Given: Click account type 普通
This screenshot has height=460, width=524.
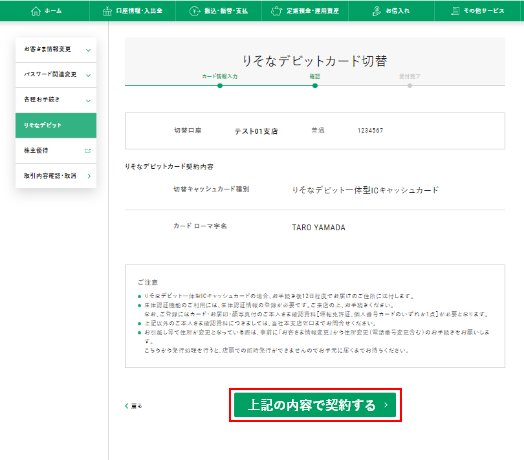Looking at the screenshot, I should [318, 130].
